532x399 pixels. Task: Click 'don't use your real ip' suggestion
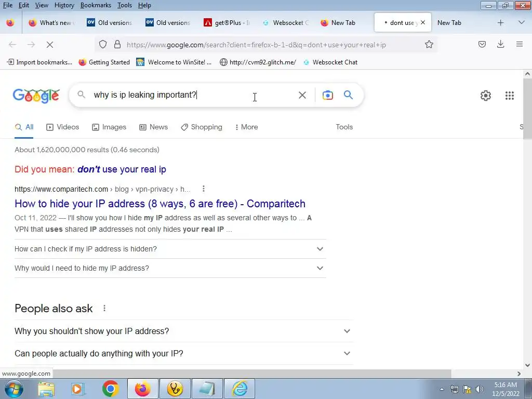point(122,169)
